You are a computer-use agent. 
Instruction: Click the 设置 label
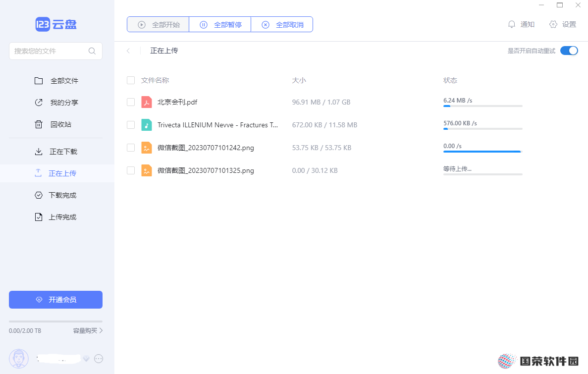(569, 24)
